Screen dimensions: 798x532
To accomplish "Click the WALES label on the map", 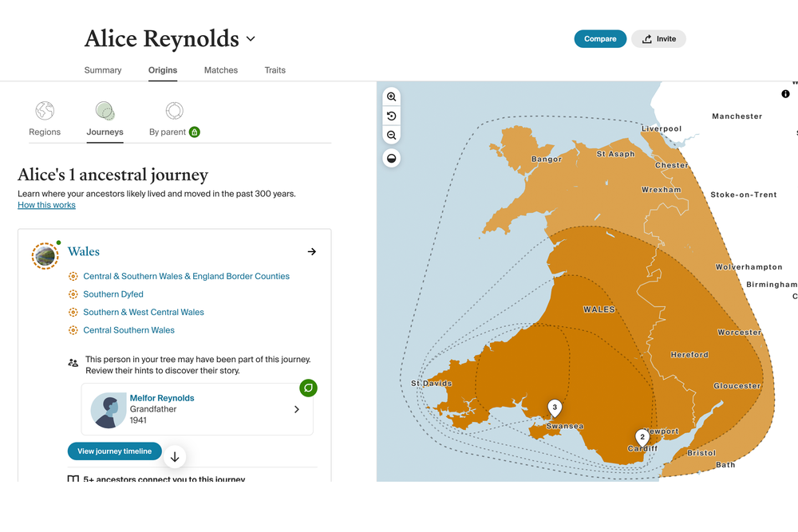I will [599, 309].
